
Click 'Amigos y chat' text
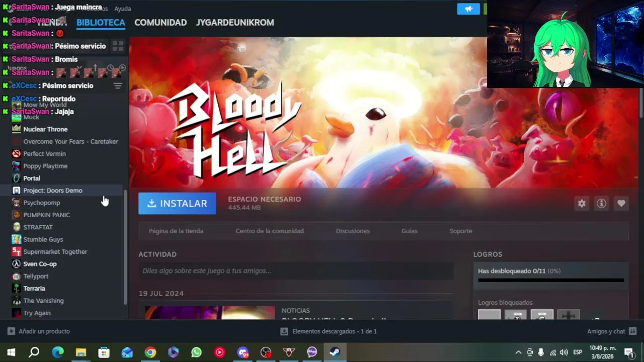[x=606, y=331]
